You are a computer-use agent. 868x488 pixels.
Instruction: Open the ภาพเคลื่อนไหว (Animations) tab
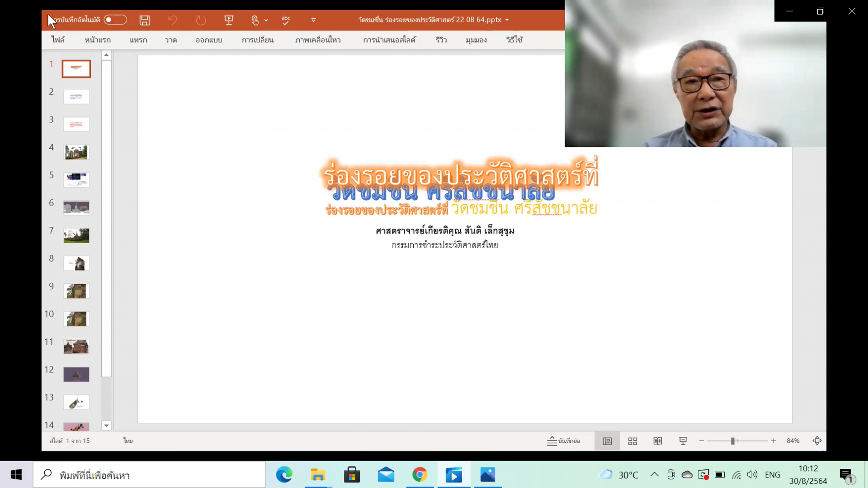pyautogui.click(x=317, y=40)
